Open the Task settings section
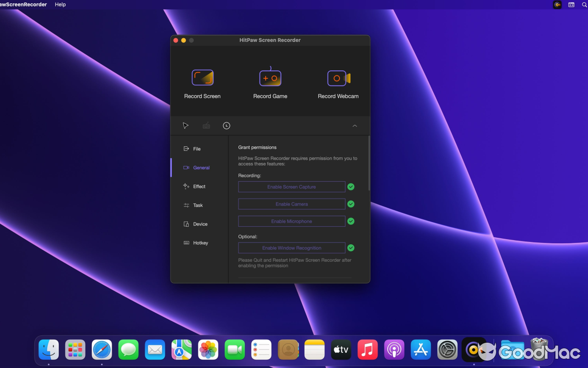This screenshot has height=368, width=588. click(198, 205)
